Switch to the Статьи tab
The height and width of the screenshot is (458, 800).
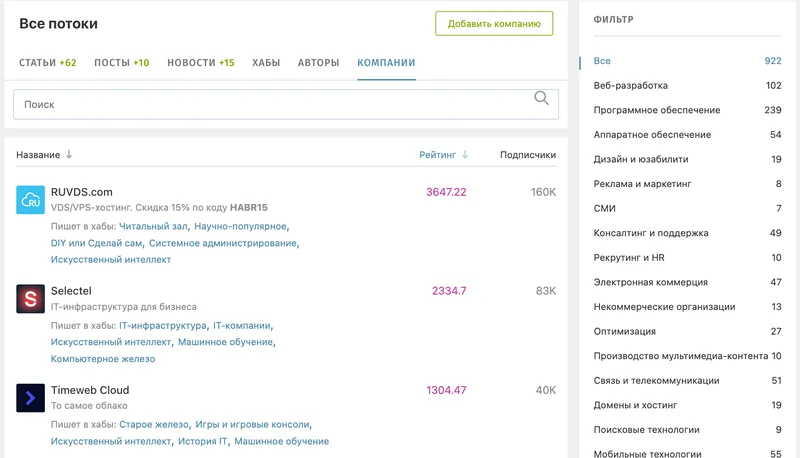coord(47,63)
